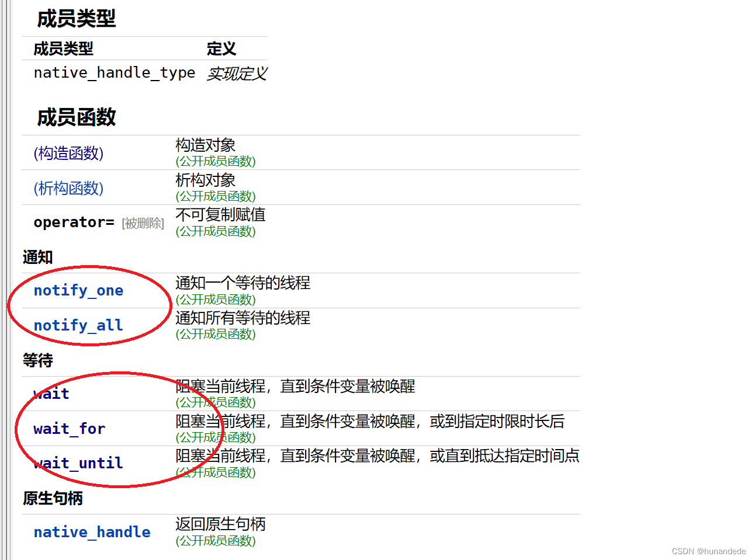
Task: Select the 成员函数 section heading
Action: tap(77, 117)
